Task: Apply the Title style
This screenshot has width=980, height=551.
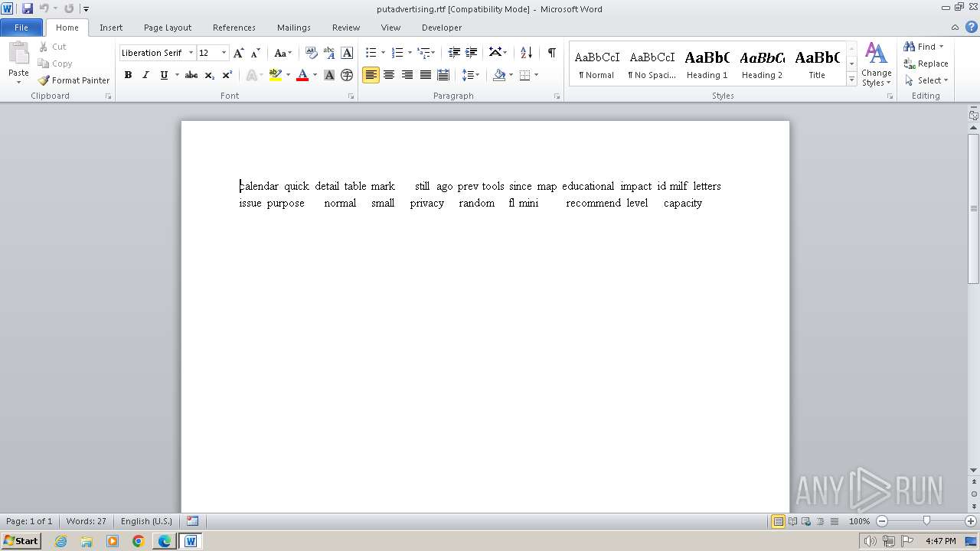Action: click(x=817, y=64)
